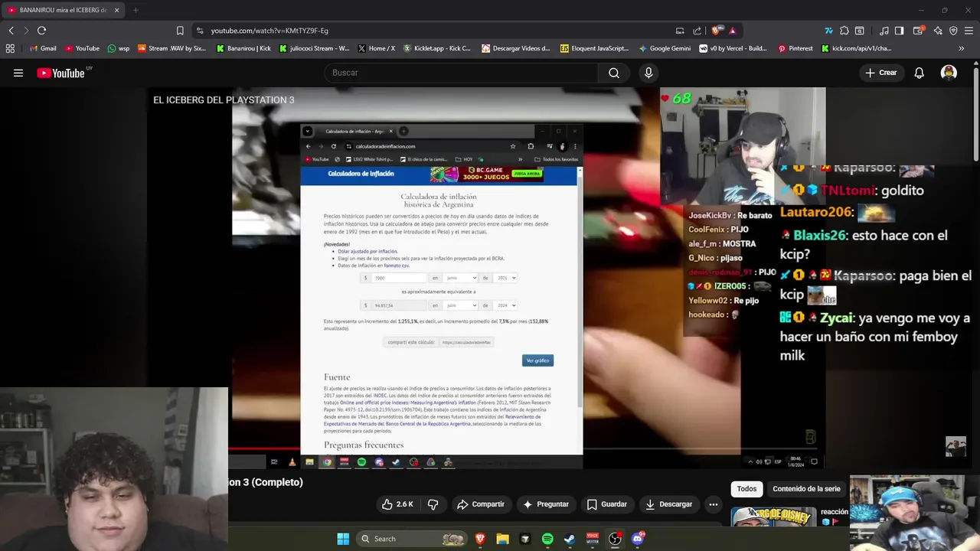Image resolution: width=980 pixels, height=551 pixels.
Task: Toggle the browser sidebar panel
Action: coord(899,31)
